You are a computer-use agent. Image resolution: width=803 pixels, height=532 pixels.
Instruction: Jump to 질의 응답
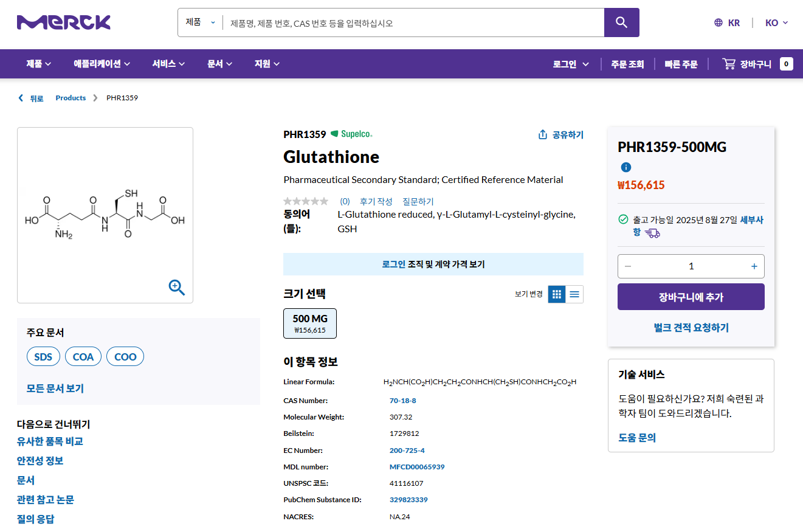click(x=35, y=519)
